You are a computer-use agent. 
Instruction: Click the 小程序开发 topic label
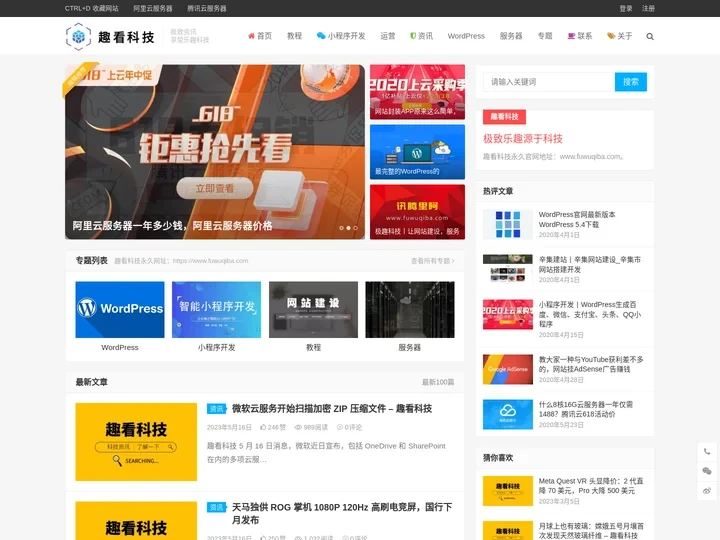coord(216,348)
